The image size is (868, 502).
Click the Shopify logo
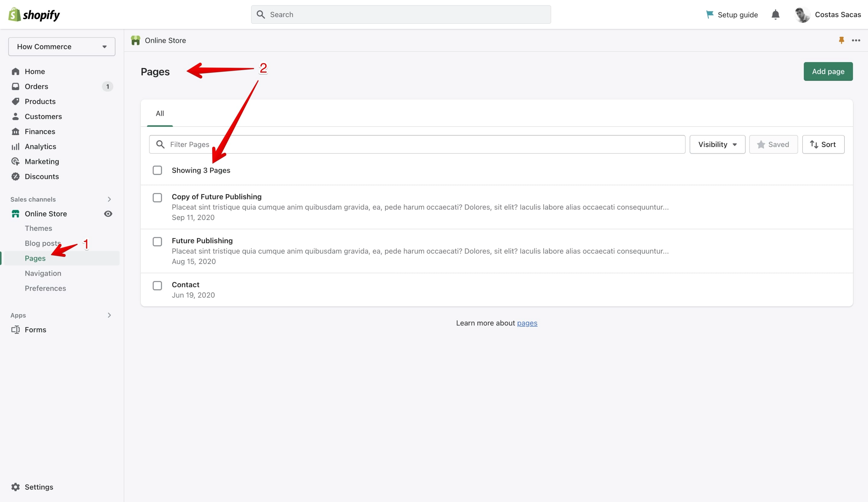pos(34,14)
